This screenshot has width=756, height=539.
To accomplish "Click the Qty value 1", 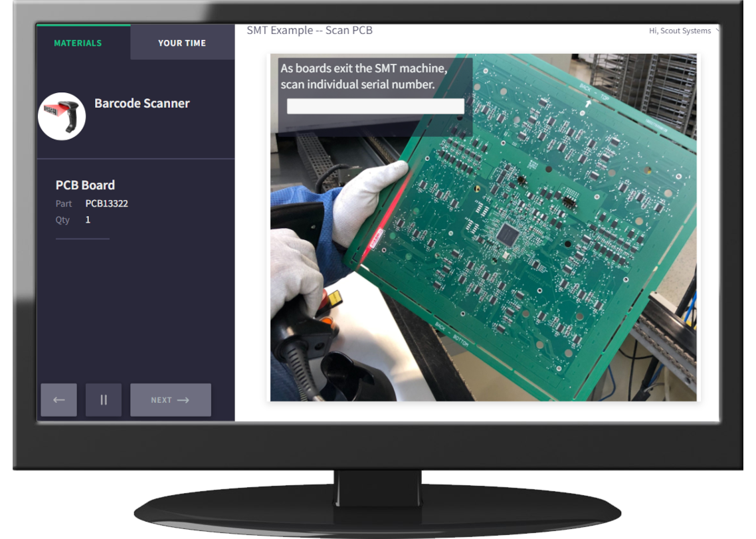I will click(88, 219).
